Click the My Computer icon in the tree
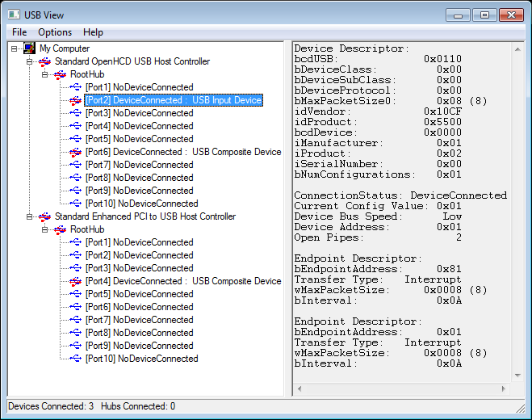Screen dimensions: 532x420 click(30, 48)
